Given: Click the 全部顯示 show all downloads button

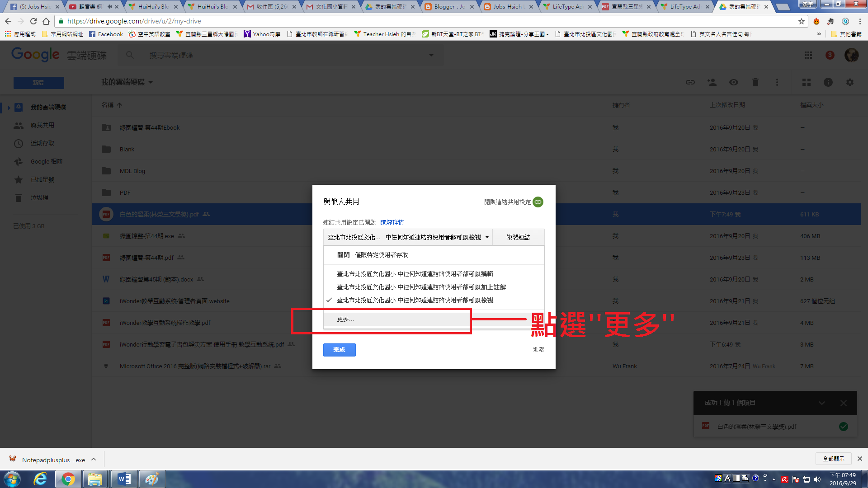Looking at the screenshot, I should click(x=834, y=459).
